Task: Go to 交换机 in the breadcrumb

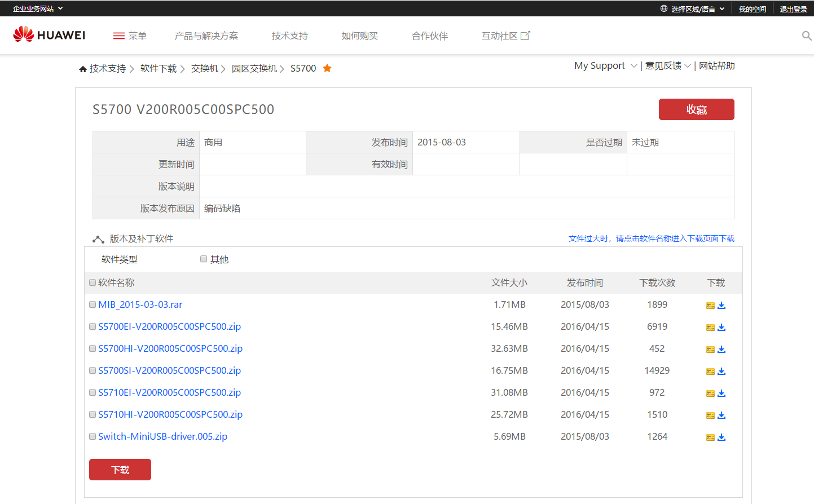Action: pyautogui.click(x=205, y=68)
